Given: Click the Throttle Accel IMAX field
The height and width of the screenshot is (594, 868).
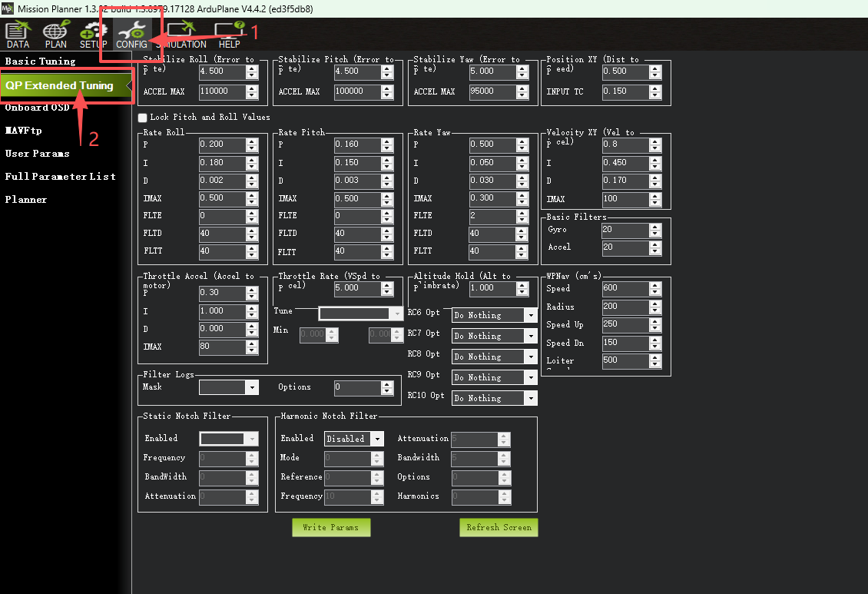Looking at the screenshot, I should click(222, 347).
